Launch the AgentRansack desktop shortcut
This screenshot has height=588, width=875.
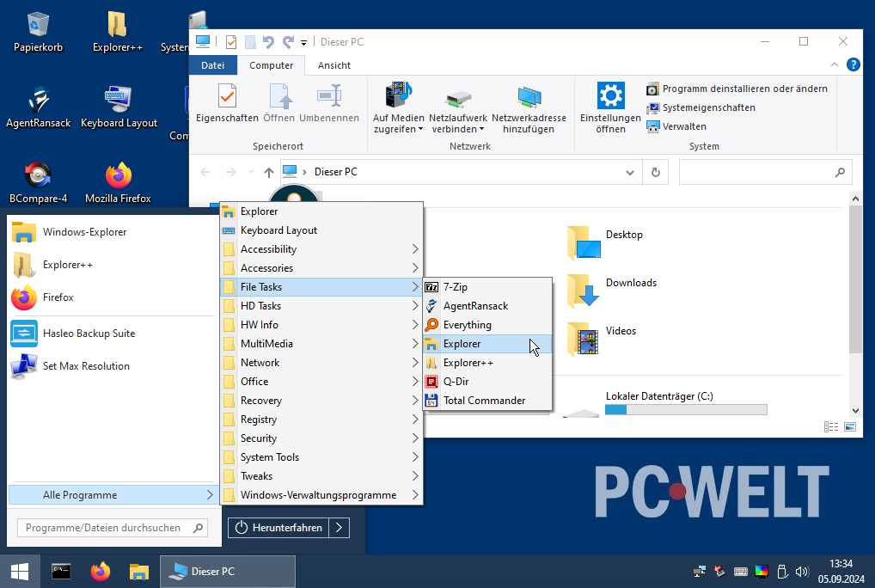(x=38, y=107)
